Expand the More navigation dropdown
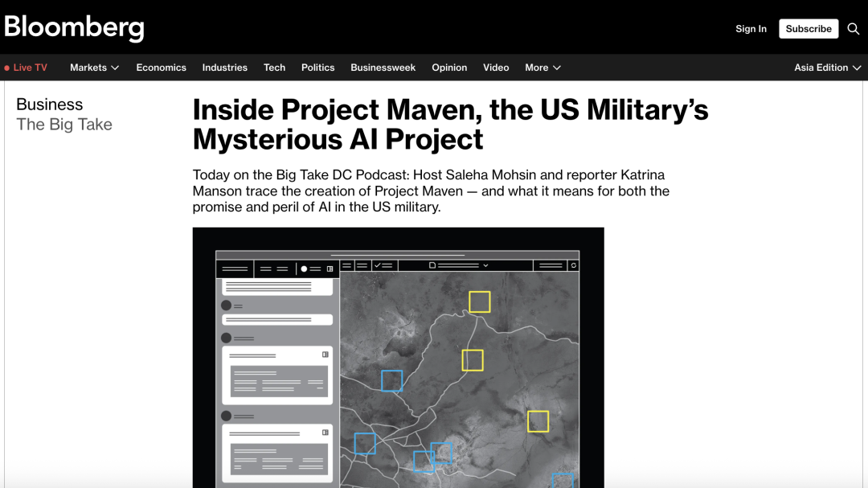868x488 pixels. 542,68
